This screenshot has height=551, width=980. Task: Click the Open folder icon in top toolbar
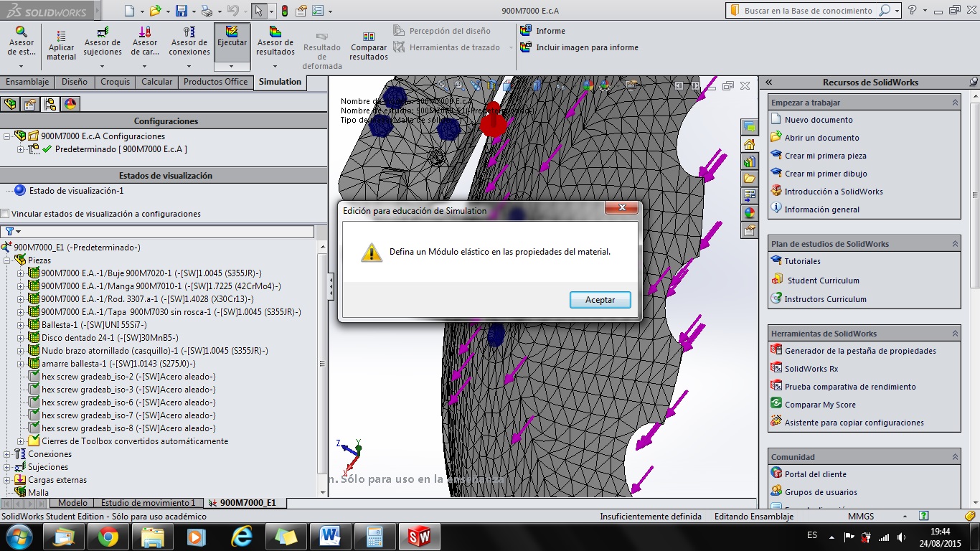(x=156, y=11)
